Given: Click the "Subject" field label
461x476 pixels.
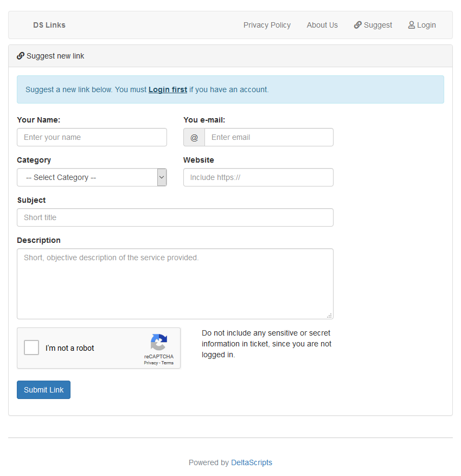Looking at the screenshot, I should click(31, 200).
